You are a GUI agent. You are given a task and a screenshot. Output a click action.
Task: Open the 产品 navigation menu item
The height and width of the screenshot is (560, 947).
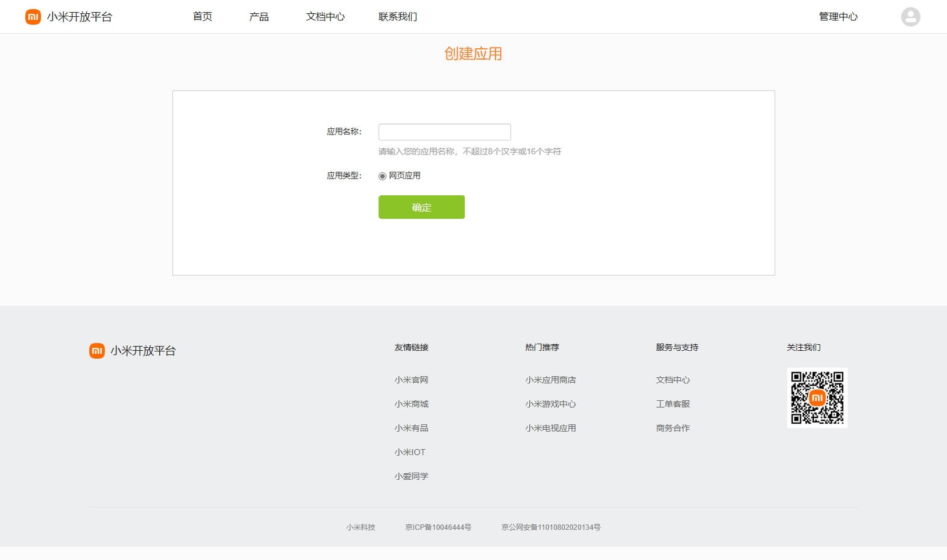pos(259,17)
